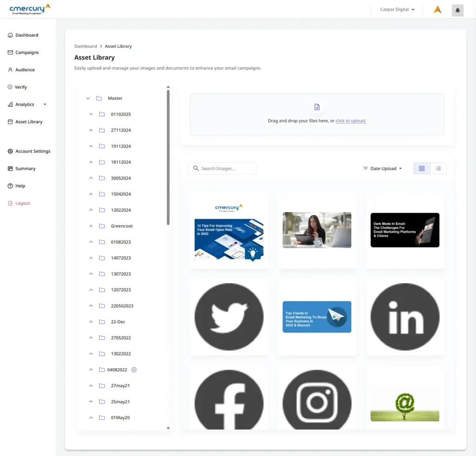Screen dimensions: 476x456
Task: Select the LinkedIn logo image
Action: pyautogui.click(x=405, y=317)
